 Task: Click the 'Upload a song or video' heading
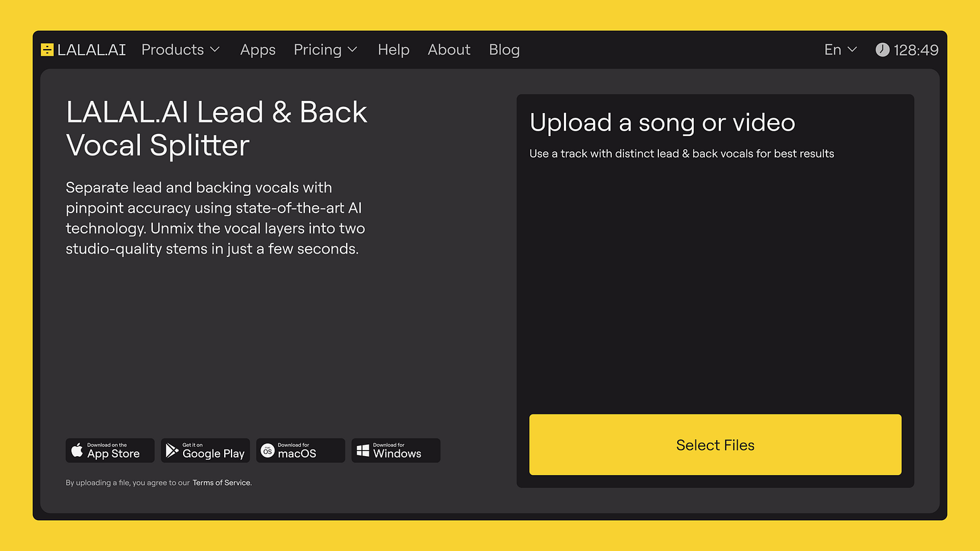click(x=662, y=123)
